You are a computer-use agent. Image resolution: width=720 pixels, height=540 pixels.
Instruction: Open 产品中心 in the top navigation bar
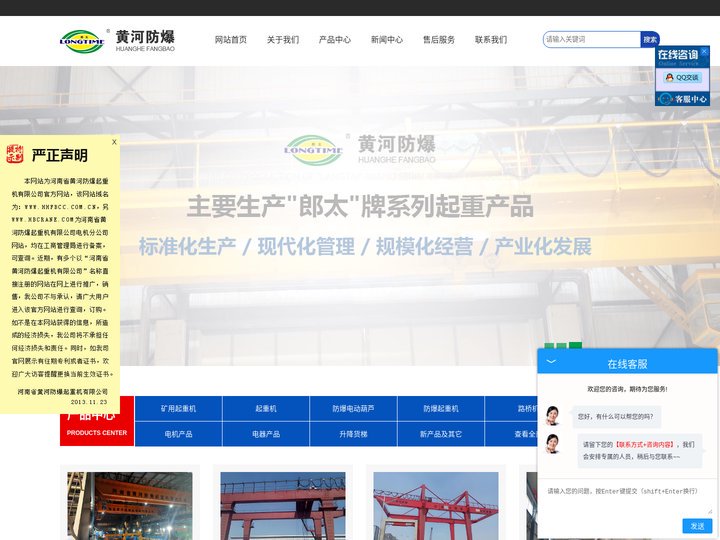[x=335, y=40]
